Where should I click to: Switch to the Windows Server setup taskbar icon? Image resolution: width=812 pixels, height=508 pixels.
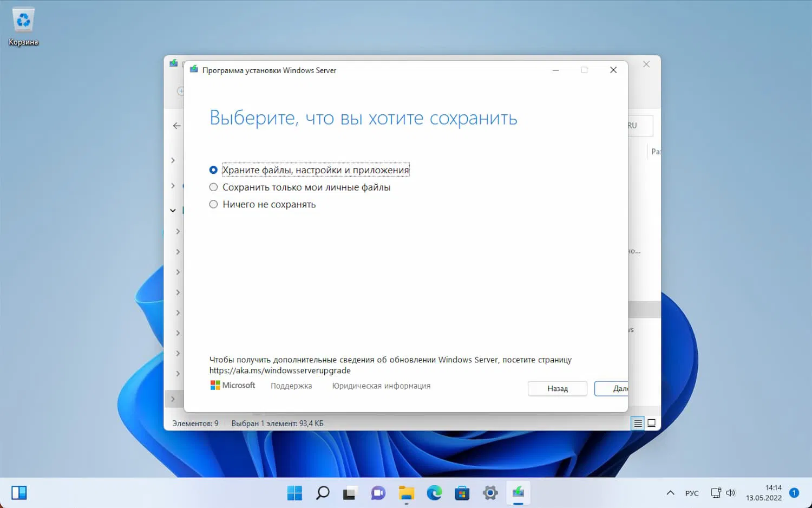pos(518,493)
